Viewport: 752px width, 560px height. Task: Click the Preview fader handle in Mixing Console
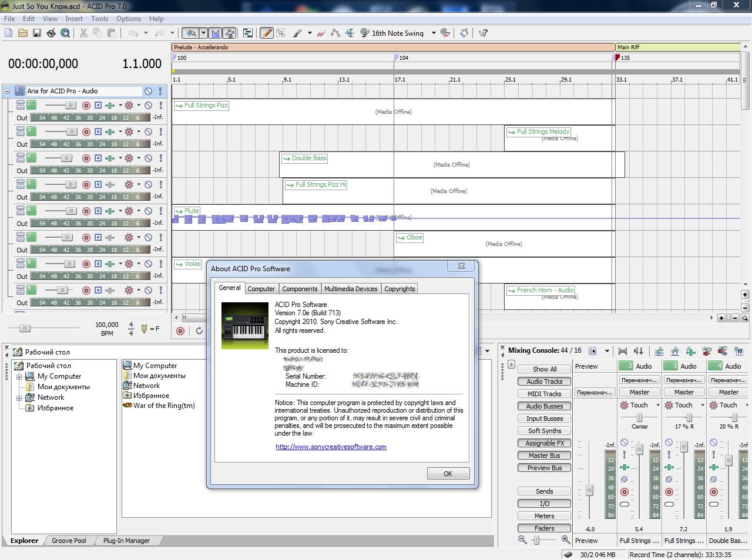click(589, 491)
